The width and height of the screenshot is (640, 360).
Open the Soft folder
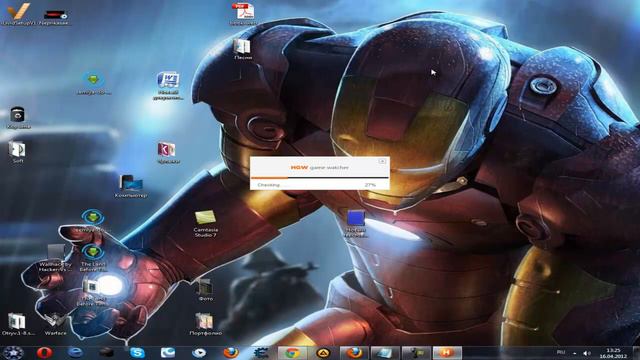(17, 149)
